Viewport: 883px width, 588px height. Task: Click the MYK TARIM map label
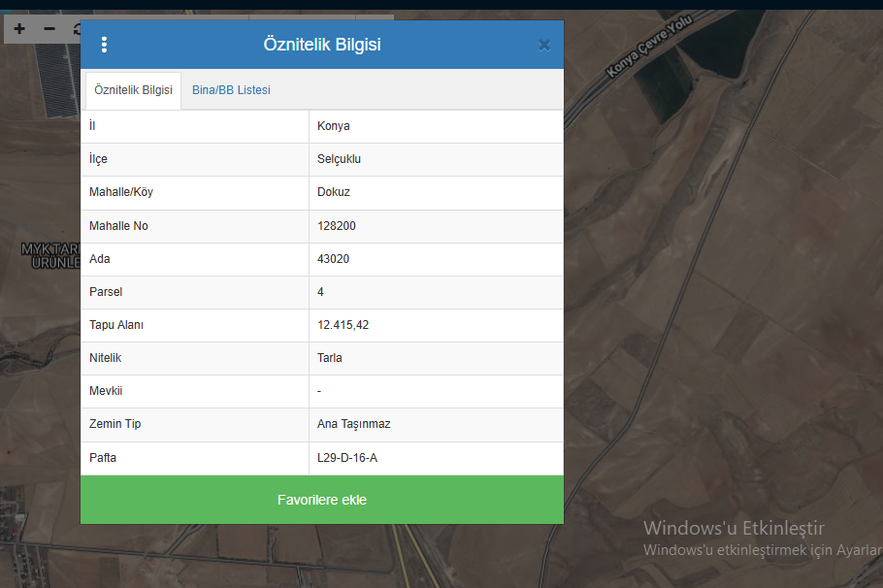tap(50, 248)
